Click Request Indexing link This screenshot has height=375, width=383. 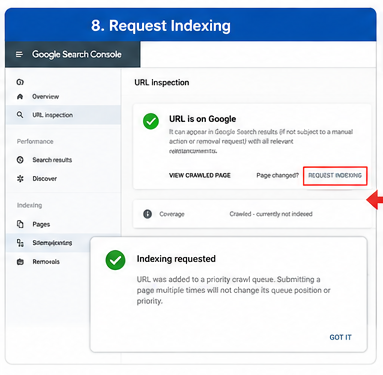(x=335, y=175)
